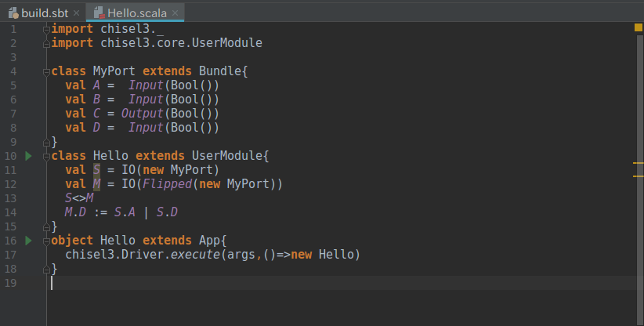The image size is (644, 326).
Task: Click variable A on line 5
Action: point(96,85)
